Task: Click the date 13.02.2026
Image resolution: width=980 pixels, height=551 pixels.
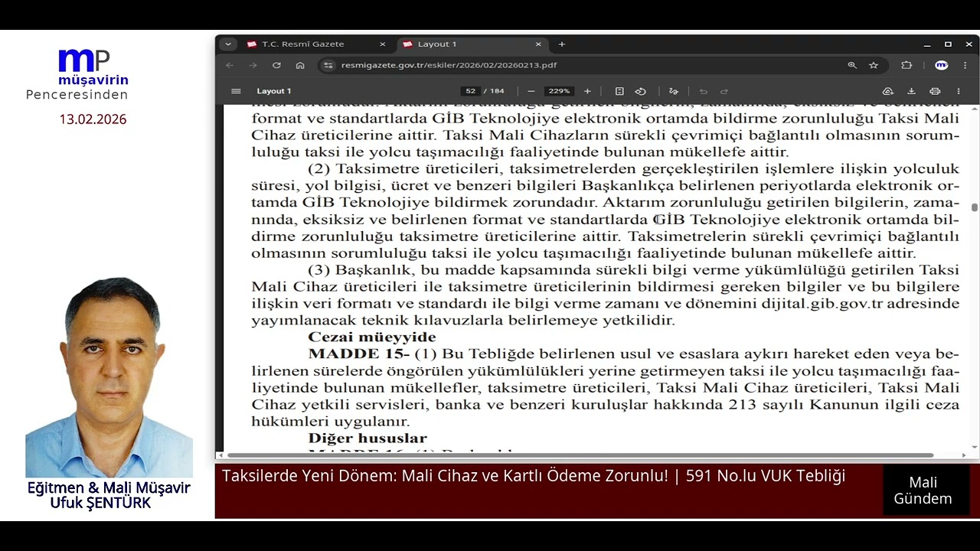Action: [93, 119]
